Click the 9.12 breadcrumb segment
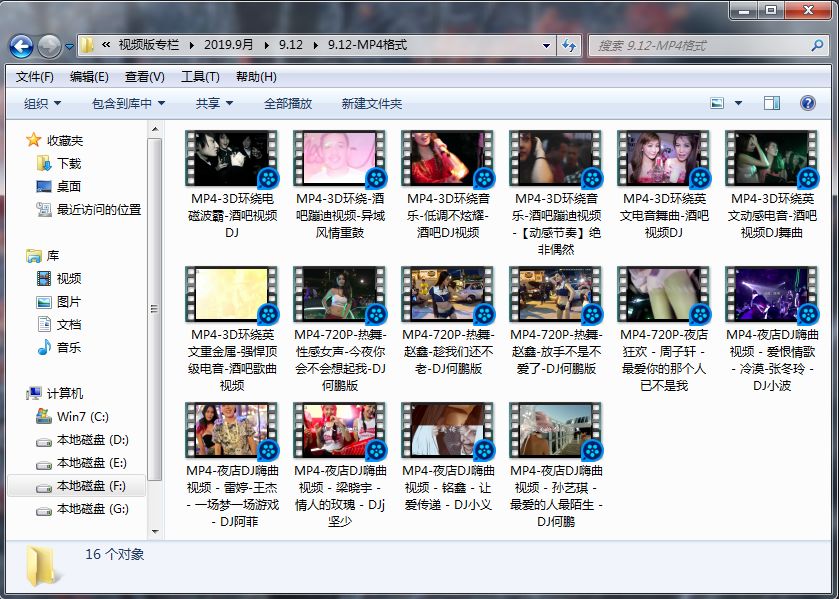Image resolution: width=839 pixels, height=599 pixels. tap(291, 45)
